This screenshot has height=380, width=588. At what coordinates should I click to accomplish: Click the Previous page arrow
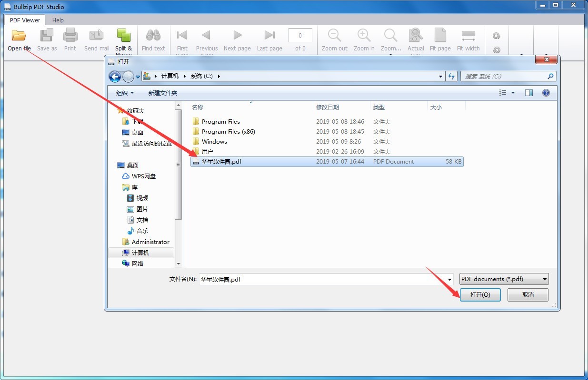coord(206,35)
